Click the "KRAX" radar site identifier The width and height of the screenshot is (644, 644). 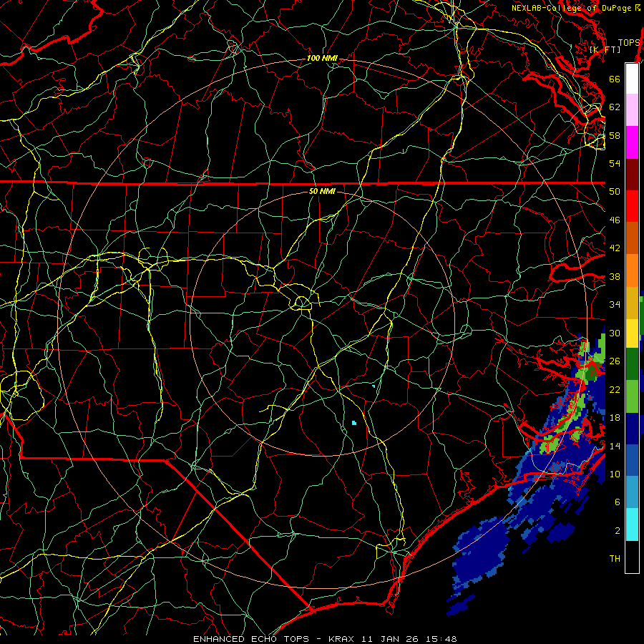pyautogui.click(x=342, y=639)
